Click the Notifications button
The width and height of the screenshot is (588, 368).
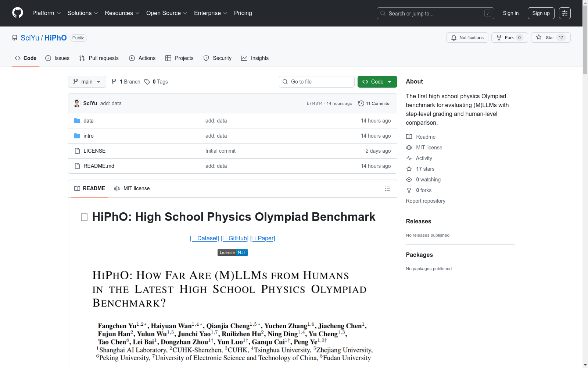(467, 38)
